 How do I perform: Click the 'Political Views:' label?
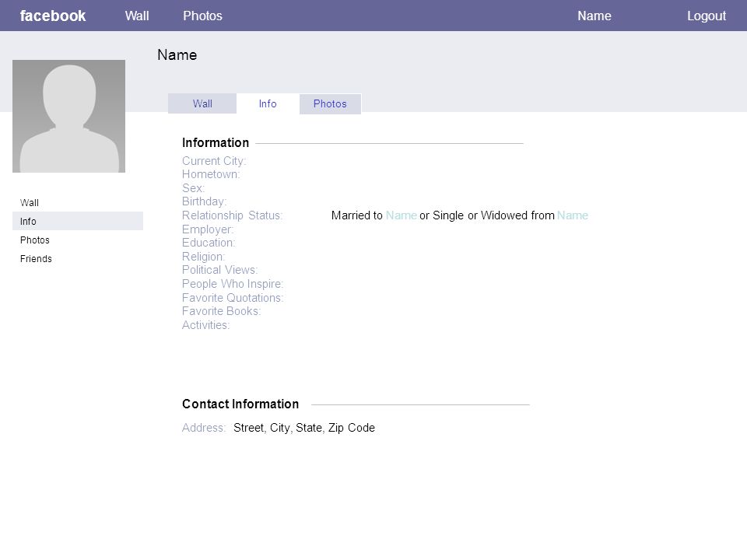coord(220,270)
